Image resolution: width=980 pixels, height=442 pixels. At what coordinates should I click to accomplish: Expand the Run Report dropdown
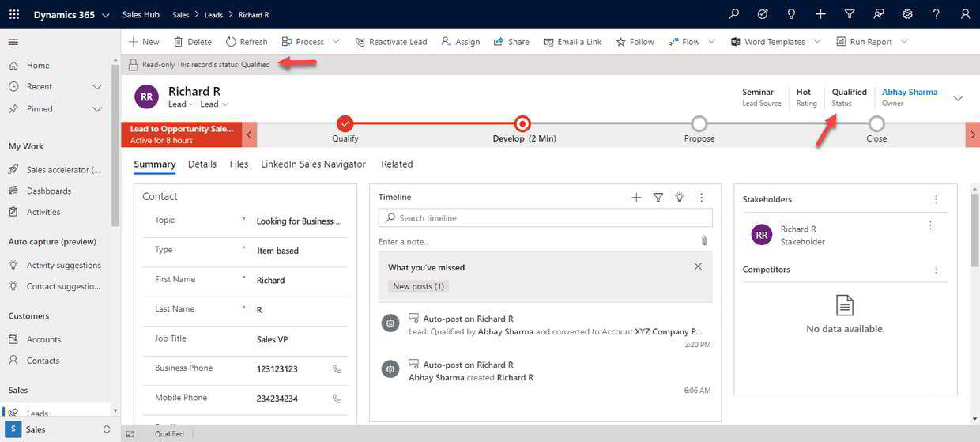point(904,42)
